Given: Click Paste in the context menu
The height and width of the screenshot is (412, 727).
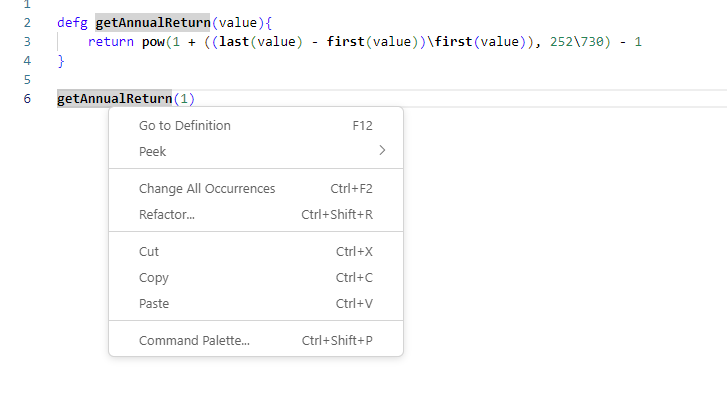Looking at the screenshot, I should tap(154, 304).
